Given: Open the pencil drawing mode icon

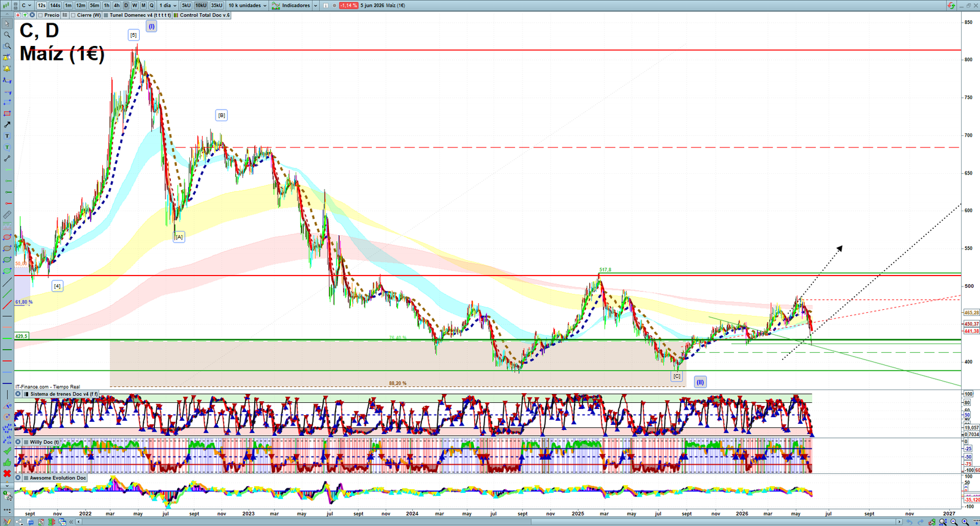Looking at the screenshot, I should (x=7, y=522).
